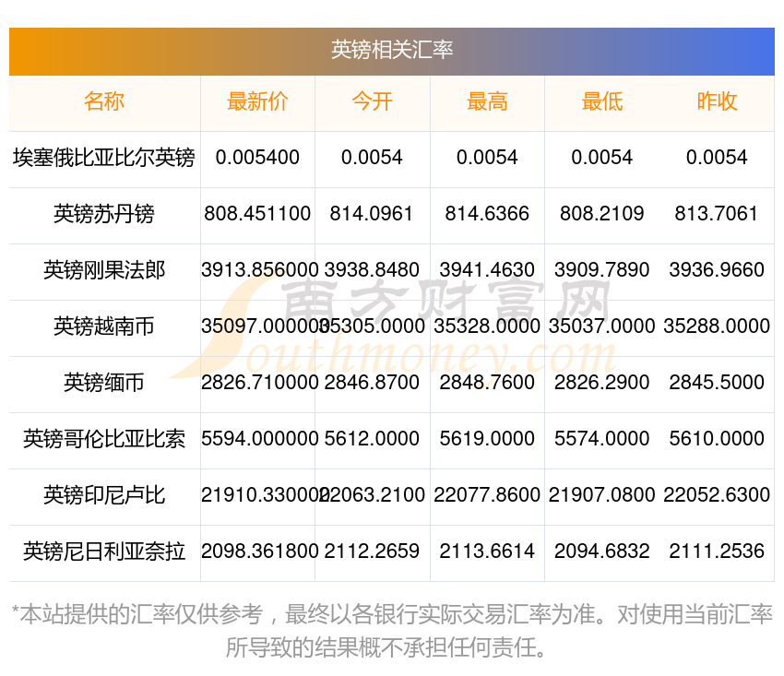Select the 名称 column header
This screenshot has height=676, width=784.
104,101
